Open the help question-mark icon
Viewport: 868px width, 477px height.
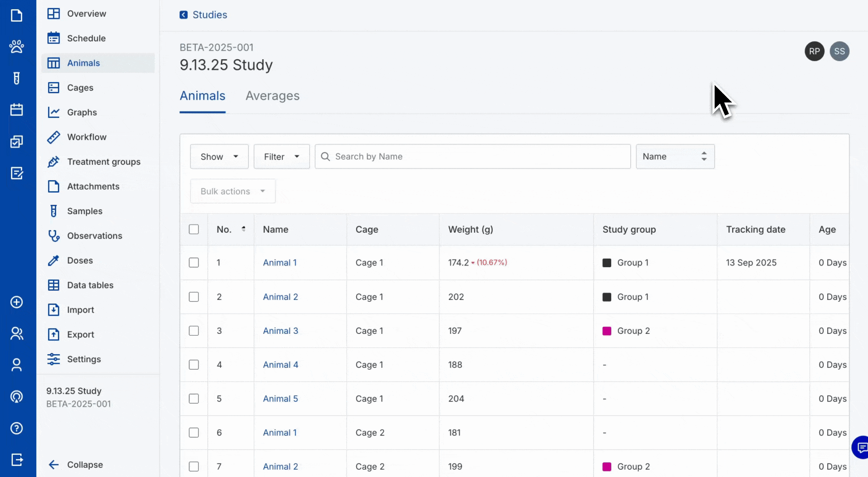[x=17, y=428]
